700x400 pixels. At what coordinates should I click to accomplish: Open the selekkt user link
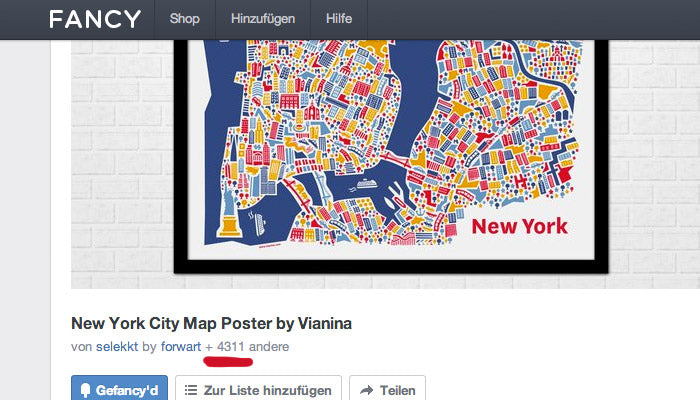pyautogui.click(x=117, y=346)
